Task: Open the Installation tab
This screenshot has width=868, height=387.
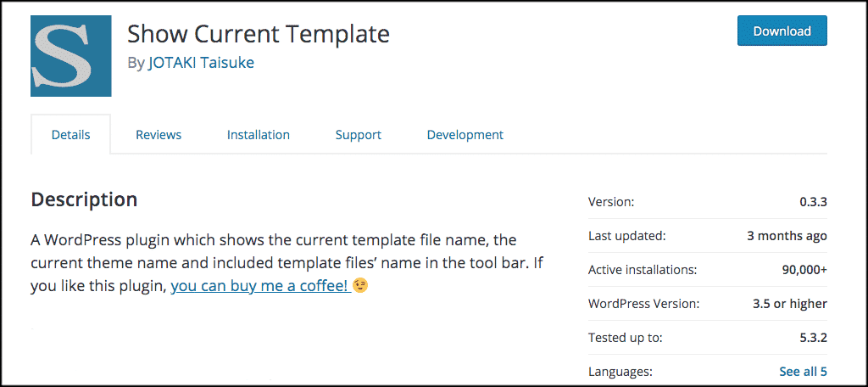Action: click(x=258, y=135)
